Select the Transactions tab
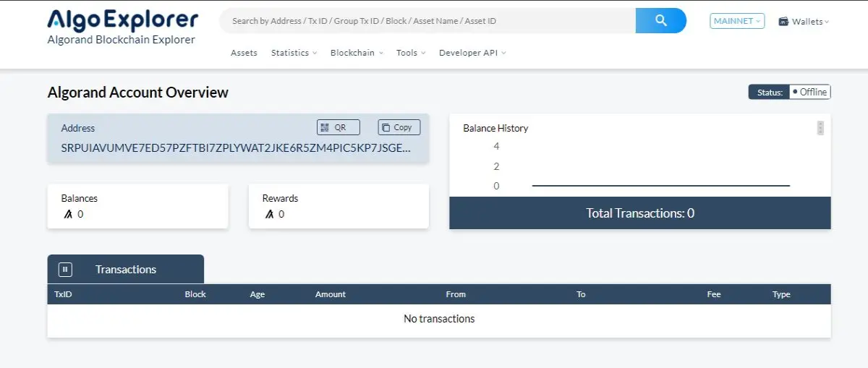 coord(126,269)
